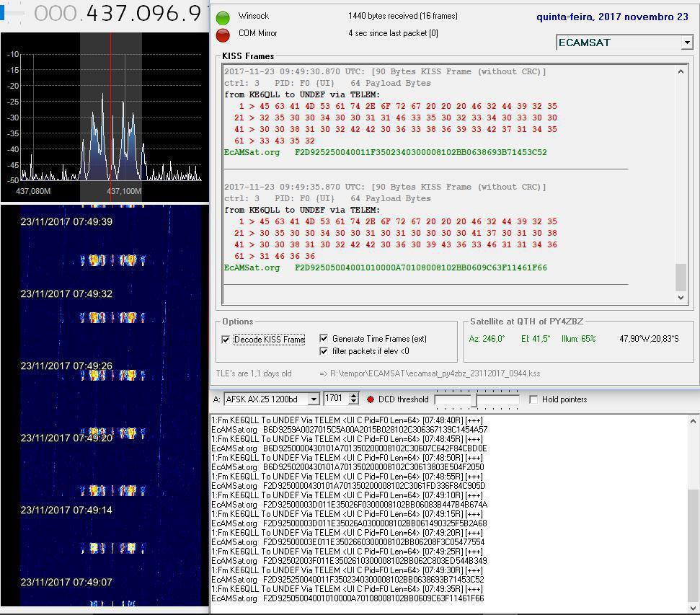Toggle the Decode KISS Frame checkbox
Viewport: 700px width, 615px height.
pyautogui.click(x=226, y=340)
